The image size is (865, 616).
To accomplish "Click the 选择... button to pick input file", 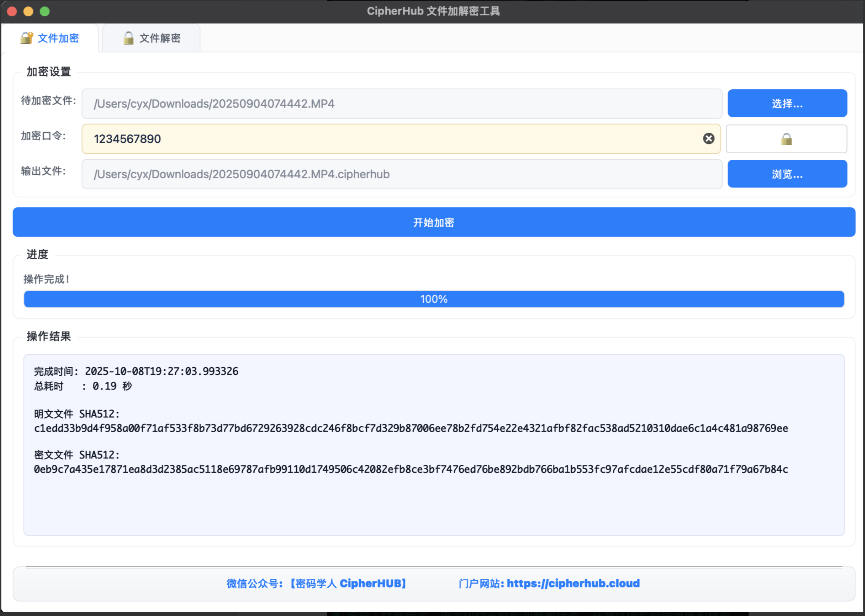I will 787,103.
